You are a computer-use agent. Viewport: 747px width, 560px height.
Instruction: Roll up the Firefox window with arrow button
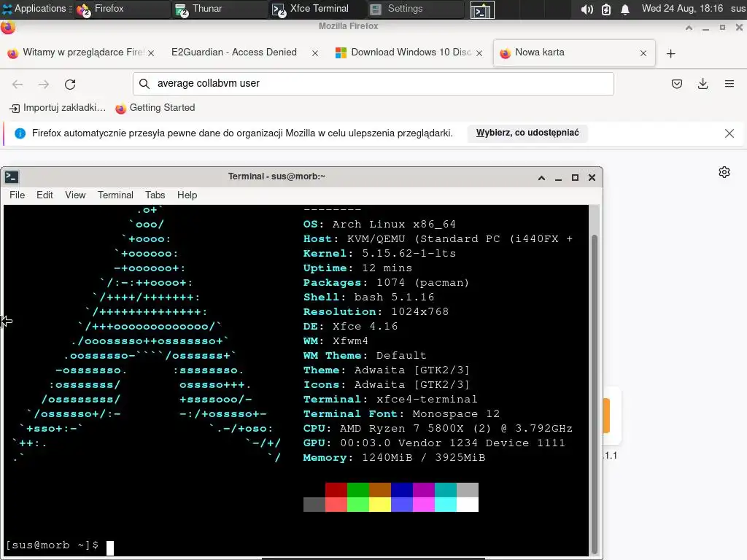click(x=689, y=28)
